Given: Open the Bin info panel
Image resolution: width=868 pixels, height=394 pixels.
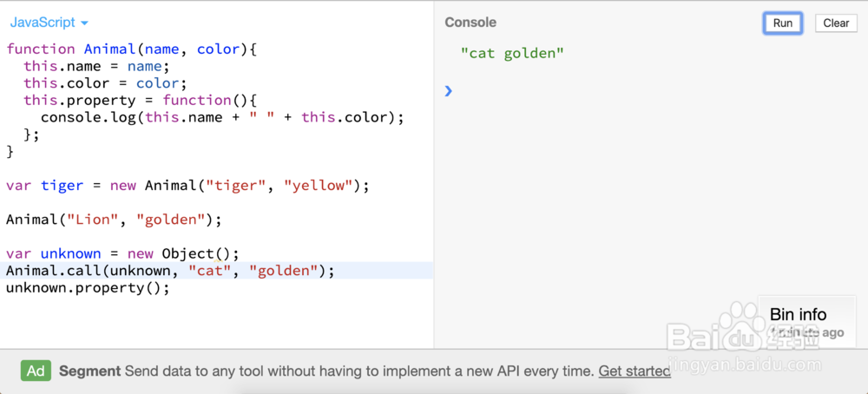Looking at the screenshot, I should (798, 314).
